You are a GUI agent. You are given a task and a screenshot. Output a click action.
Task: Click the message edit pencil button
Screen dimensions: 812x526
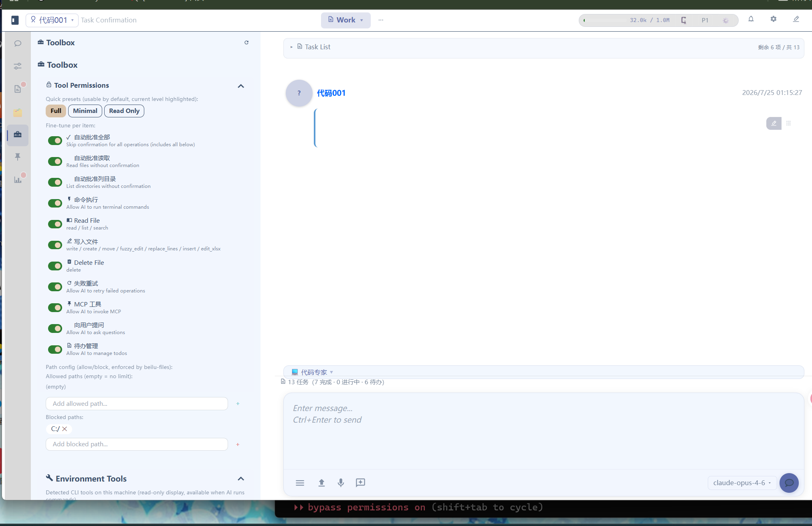point(774,123)
